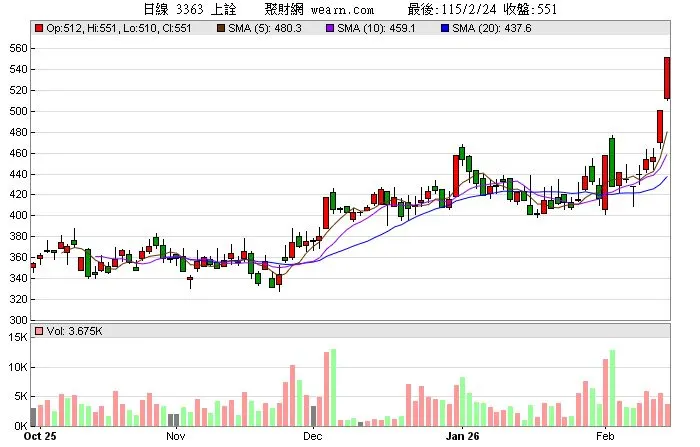The image size is (700, 447).
Task: Click the 320 price axis label
Action: click(x=18, y=299)
